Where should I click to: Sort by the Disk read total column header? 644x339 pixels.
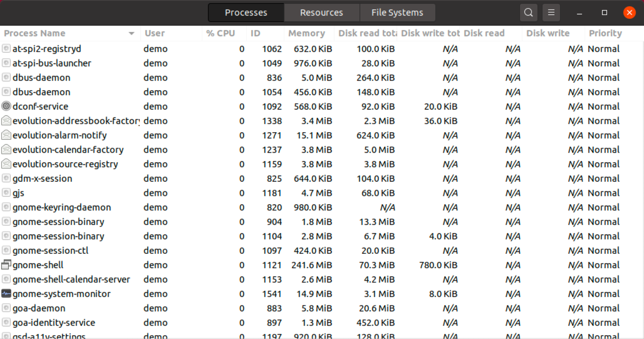click(365, 33)
